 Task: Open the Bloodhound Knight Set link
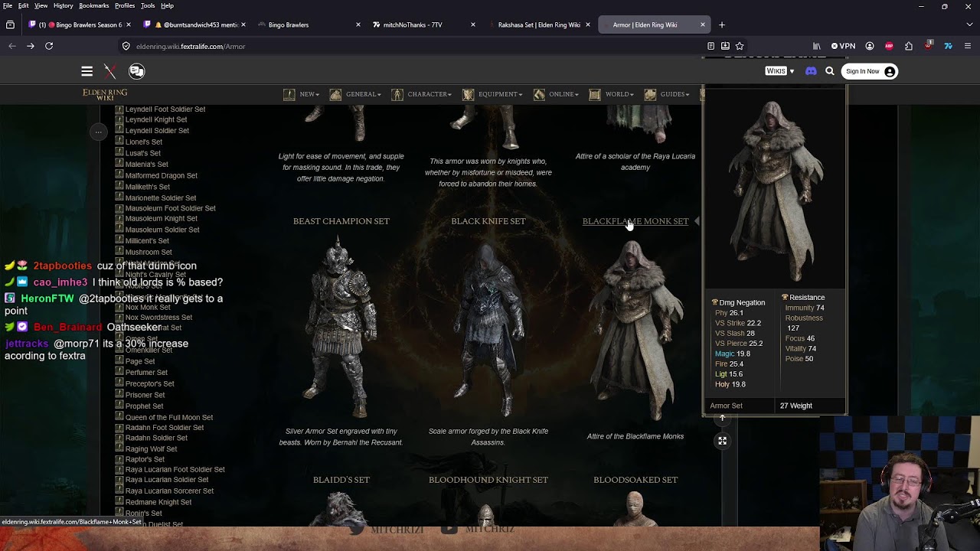[488, 480]
